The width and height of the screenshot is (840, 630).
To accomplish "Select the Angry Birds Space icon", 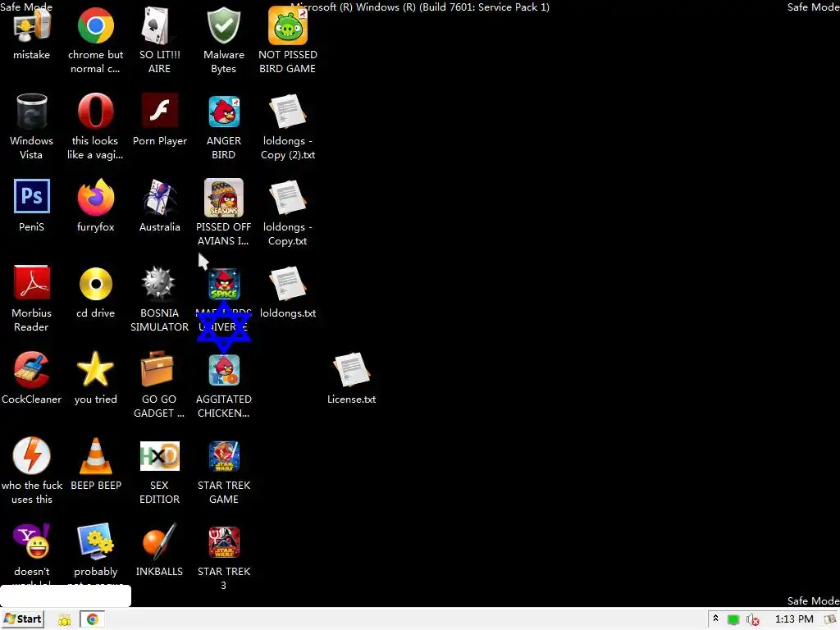I will click(224, 284).
